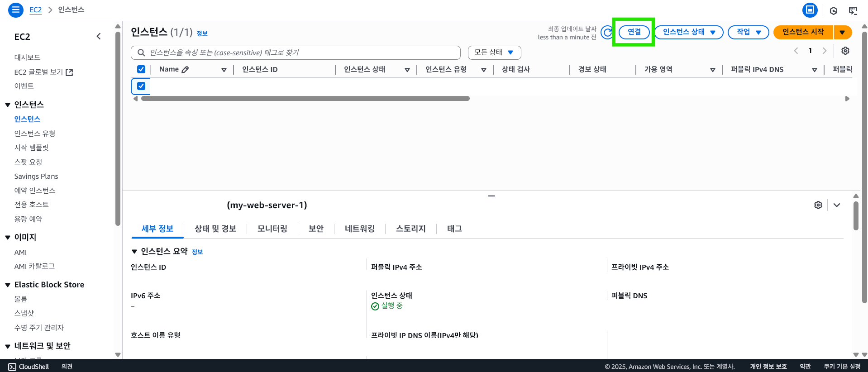Click the edit pencil beside Name column

tap(186, 70)
